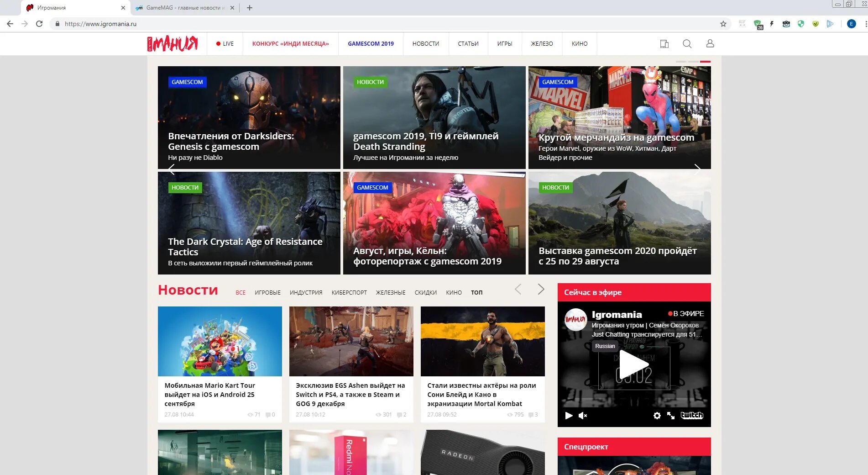868x475 pixels.
Task: Open the Redmi Note news thumbnail
Action: point(351,452)
